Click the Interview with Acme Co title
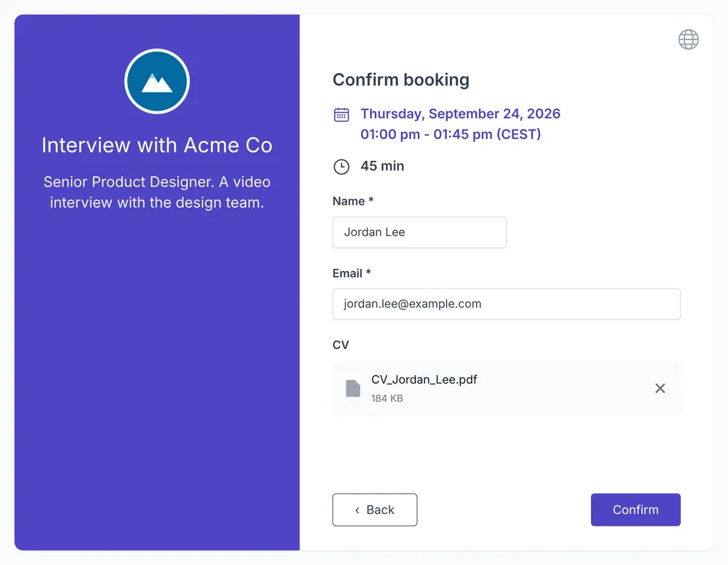The image size is (728, 565). (157, 146)
